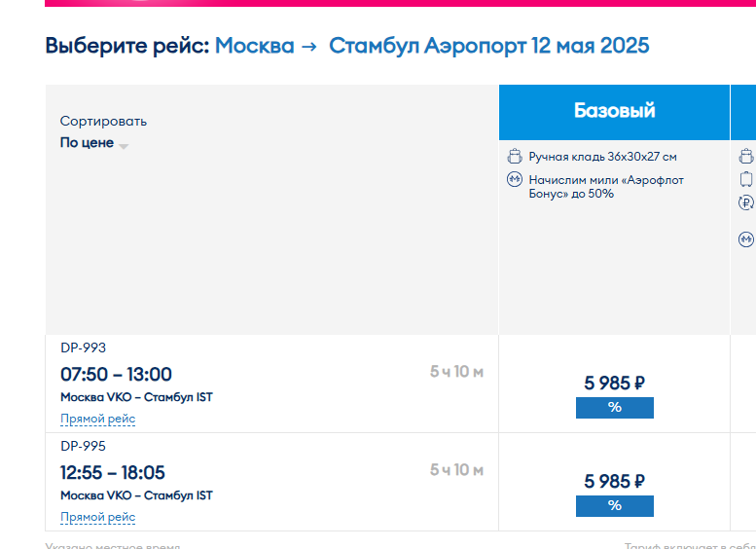Click the miles icon in next tariff column
This screenshot has height=549, width=756.
(x=746, y=238)
